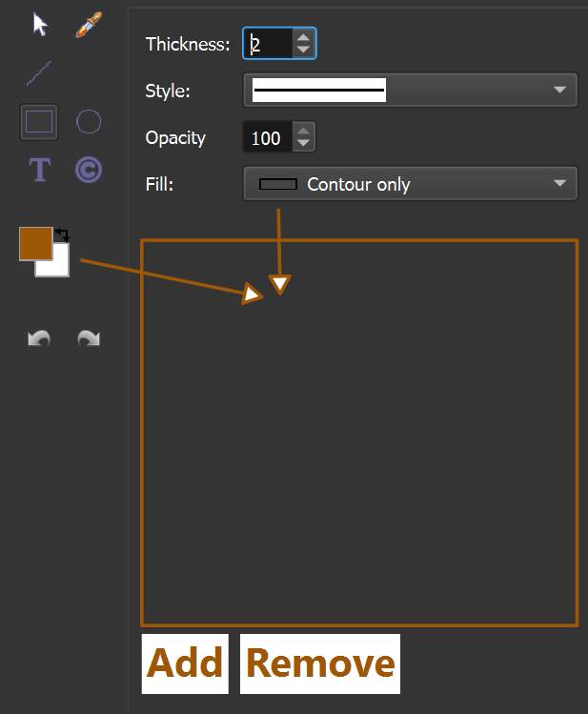Click into the Thickness input field
588x714 pixels.
click(x=267, y=44)
